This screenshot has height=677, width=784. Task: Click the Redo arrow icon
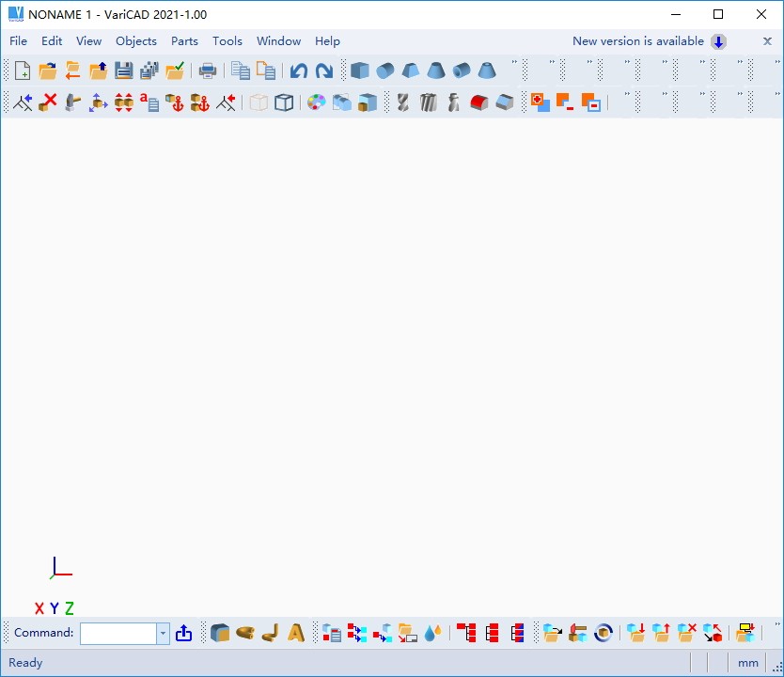point(324,71)
